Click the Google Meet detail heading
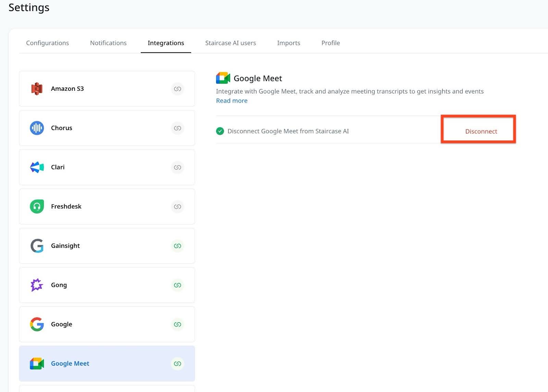 258,78
